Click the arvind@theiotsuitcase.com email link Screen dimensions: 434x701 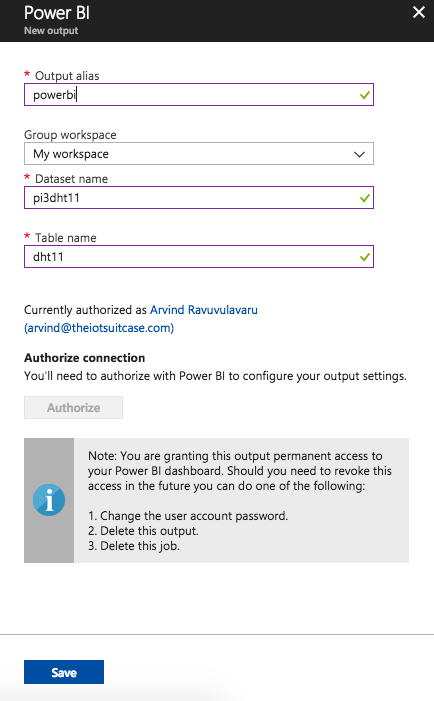point(99,328)
